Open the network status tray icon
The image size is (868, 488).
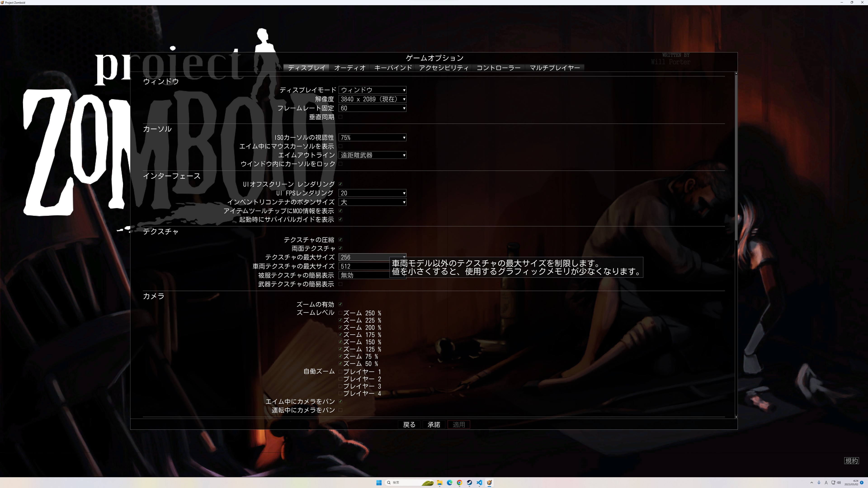pyautogui.click(x=833, y=483)
